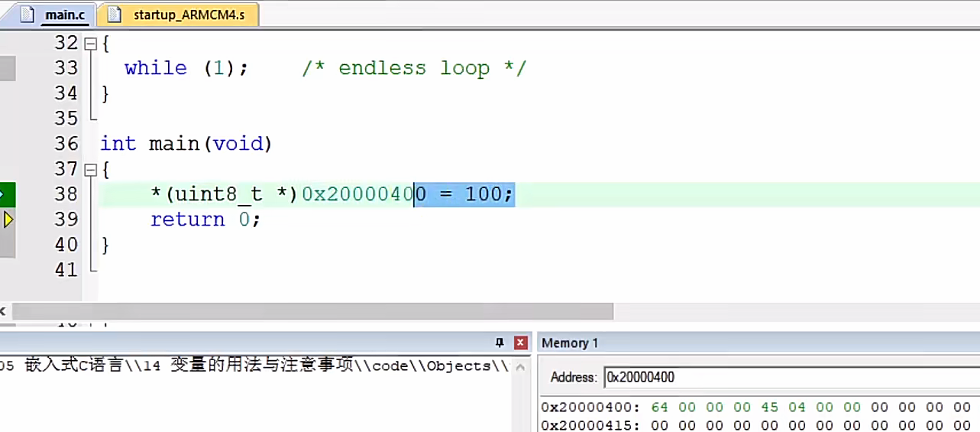Click the 'int main(void)' declaration
Screen dimensions: 980x432
coord(186,144)
